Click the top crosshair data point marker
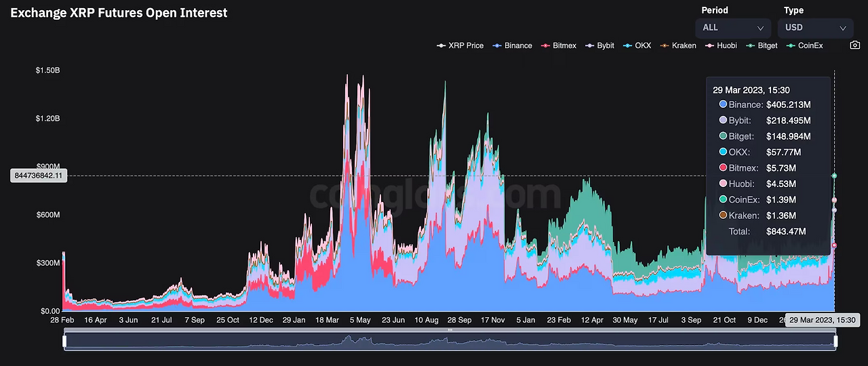This screenshot has width=868, height=366. [x=834, y=176]
